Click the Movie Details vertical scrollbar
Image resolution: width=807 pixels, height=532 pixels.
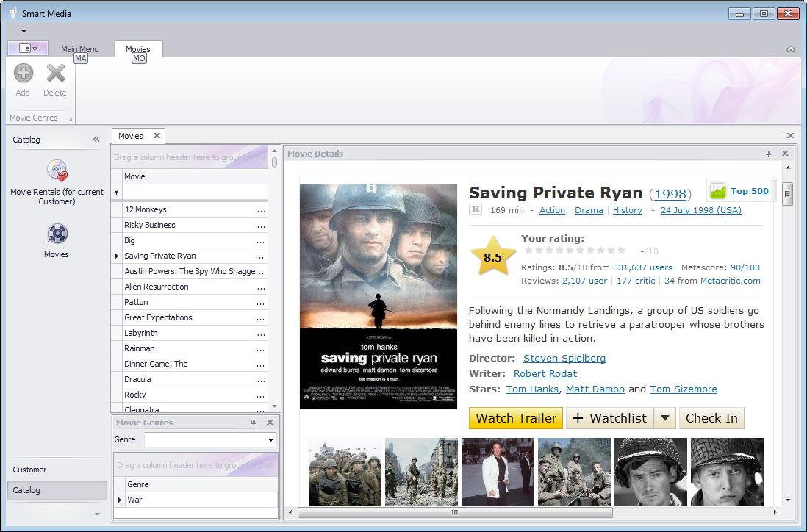[x=787, y=193]
